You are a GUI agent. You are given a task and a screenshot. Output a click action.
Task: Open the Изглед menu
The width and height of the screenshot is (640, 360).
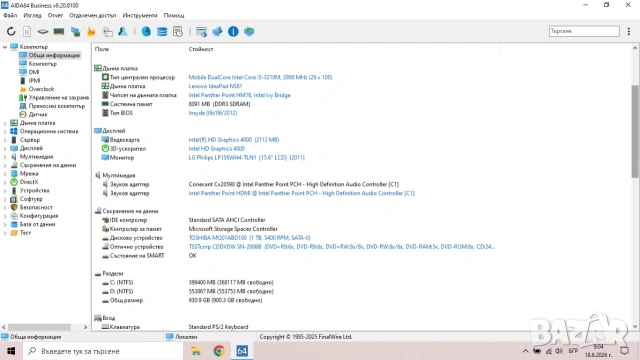tap(32, 16)
